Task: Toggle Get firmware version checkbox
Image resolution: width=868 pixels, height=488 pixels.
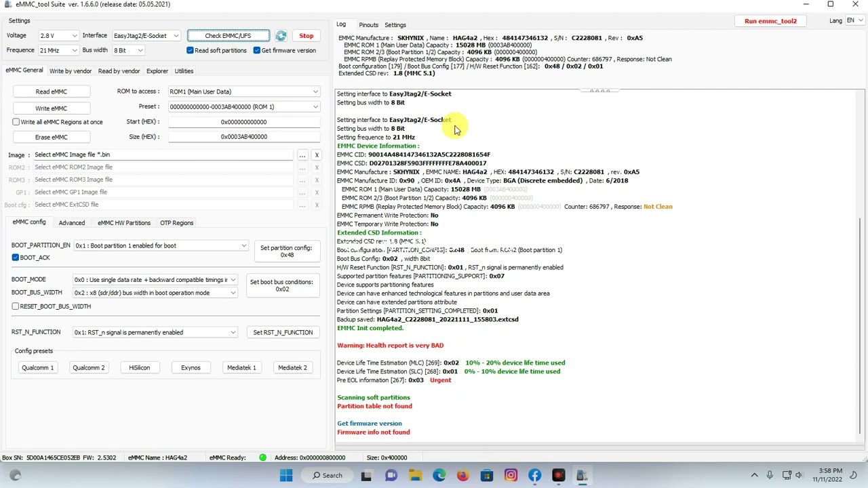Action: (257, 51)
